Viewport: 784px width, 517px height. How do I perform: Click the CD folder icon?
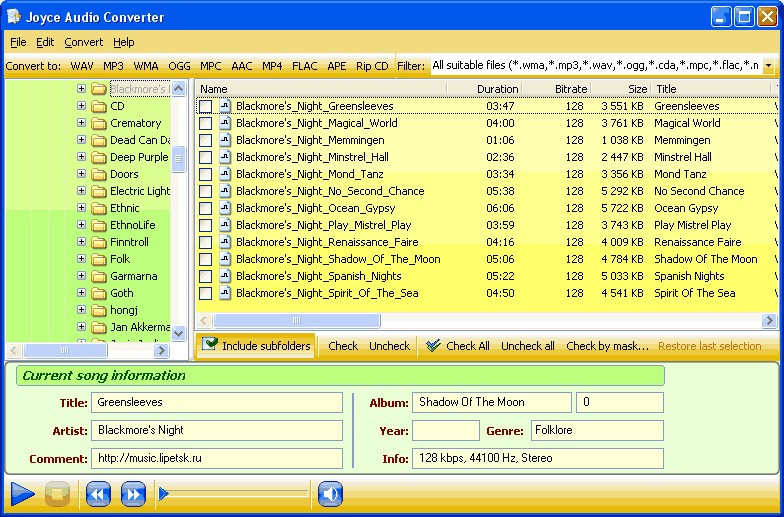[99, 106]
